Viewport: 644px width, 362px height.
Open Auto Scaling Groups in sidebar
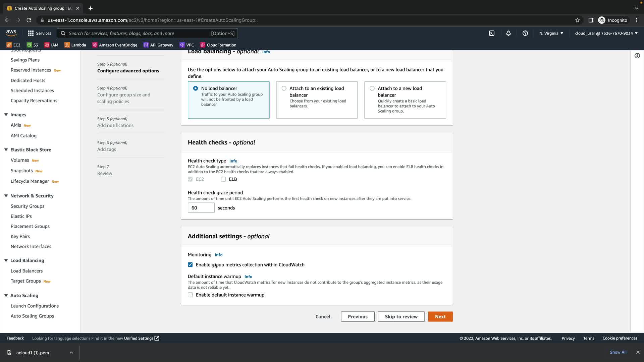[32, 316]
